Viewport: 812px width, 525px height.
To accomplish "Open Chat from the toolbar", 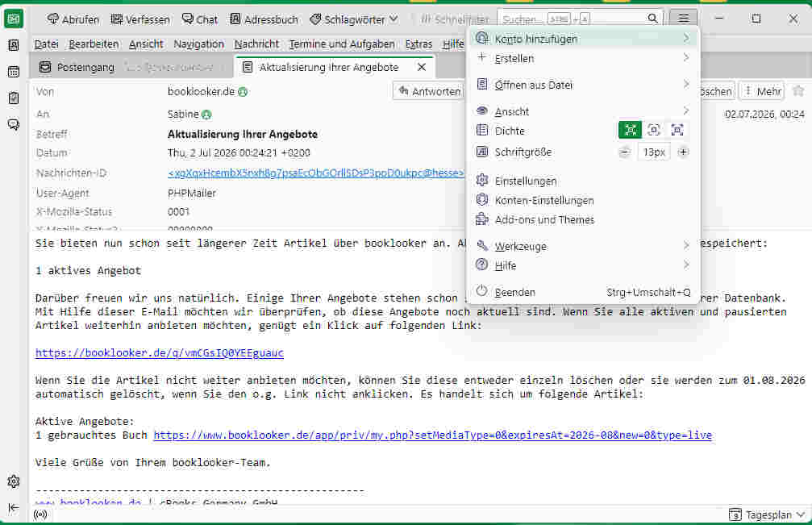I will point(199,19).
